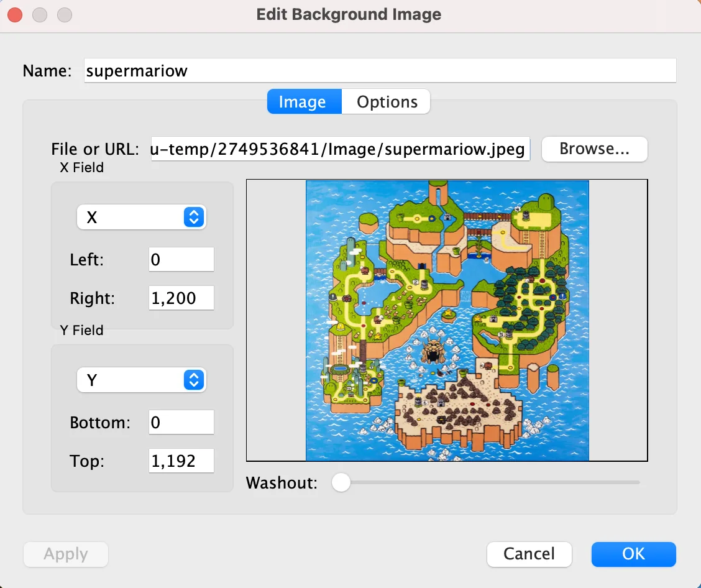Viewport: 701px width, 588px height.
Task: Click the "Y Field" group label
Action: pos(82,331)
